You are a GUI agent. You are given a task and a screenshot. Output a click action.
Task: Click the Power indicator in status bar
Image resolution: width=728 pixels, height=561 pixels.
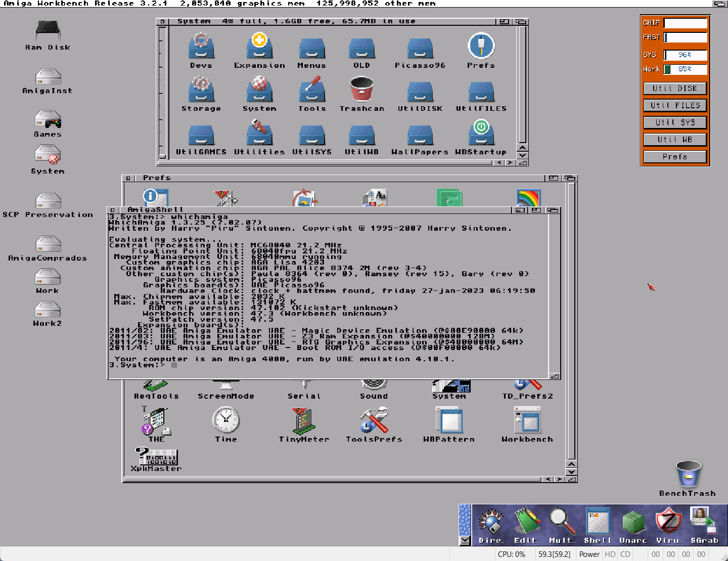coord(589,554)
